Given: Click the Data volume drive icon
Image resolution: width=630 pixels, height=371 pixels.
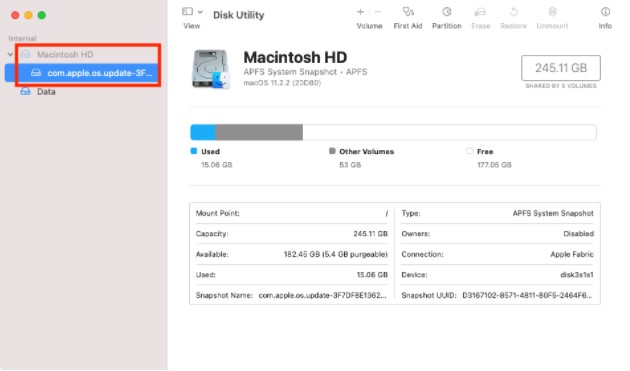Looking at the screenshot, I should pyautogui.click(x=25, y=91).
